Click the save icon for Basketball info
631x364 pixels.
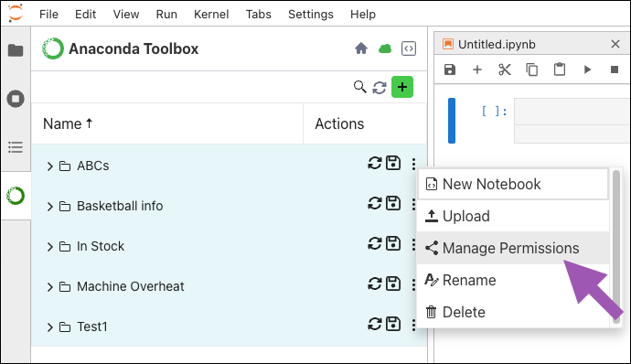[x=393, y=203]
